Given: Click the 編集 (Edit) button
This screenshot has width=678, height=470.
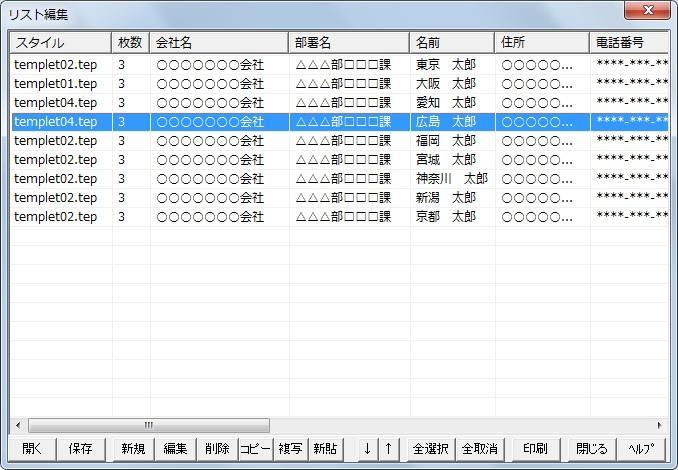Looking at the screenshot, I should tap(175, 449).
